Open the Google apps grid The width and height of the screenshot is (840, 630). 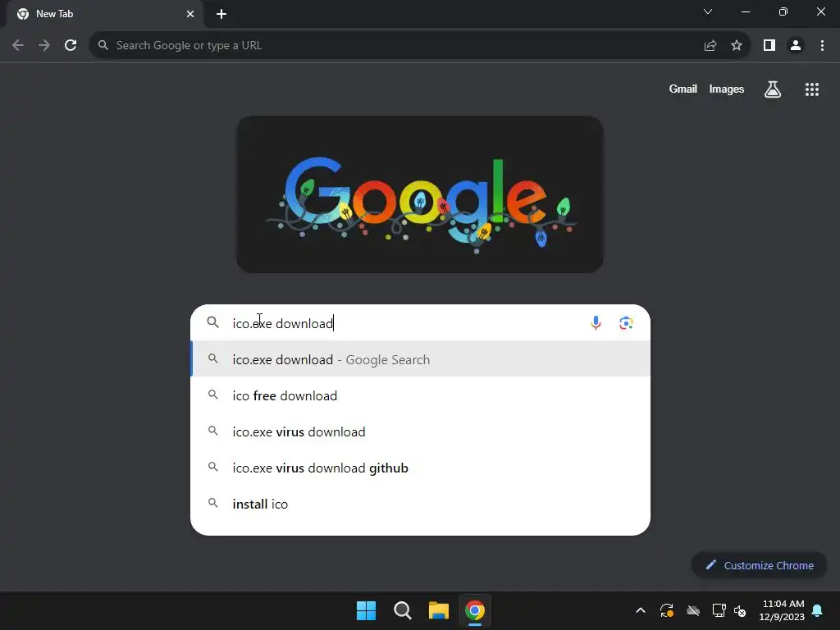pyautogui.click(x=812, y=89)
